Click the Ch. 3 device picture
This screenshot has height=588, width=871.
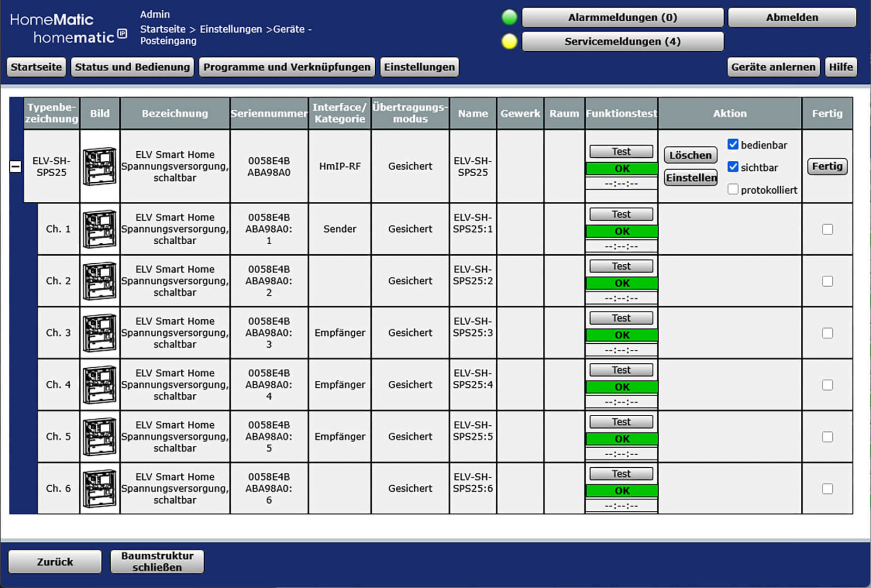tap(100, 333)
